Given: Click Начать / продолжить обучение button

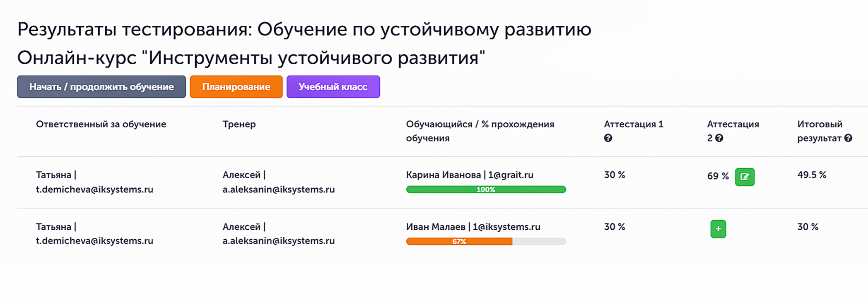Looking at the screenshot, I should pos(101,87).
